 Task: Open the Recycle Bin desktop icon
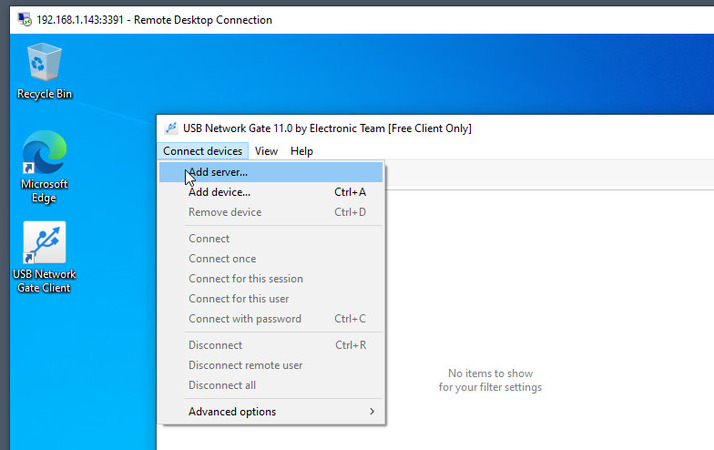click(44, 71)
